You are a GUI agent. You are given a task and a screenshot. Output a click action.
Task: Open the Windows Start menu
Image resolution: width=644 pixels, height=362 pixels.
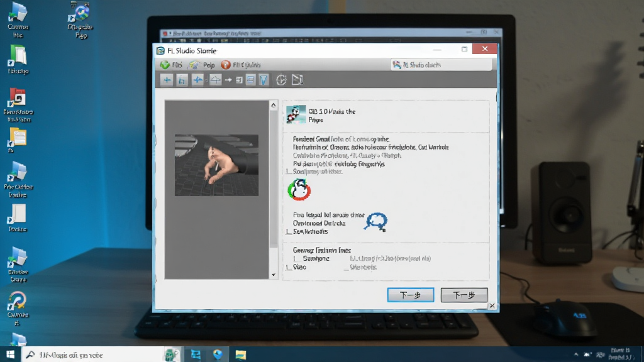(10, 354)
